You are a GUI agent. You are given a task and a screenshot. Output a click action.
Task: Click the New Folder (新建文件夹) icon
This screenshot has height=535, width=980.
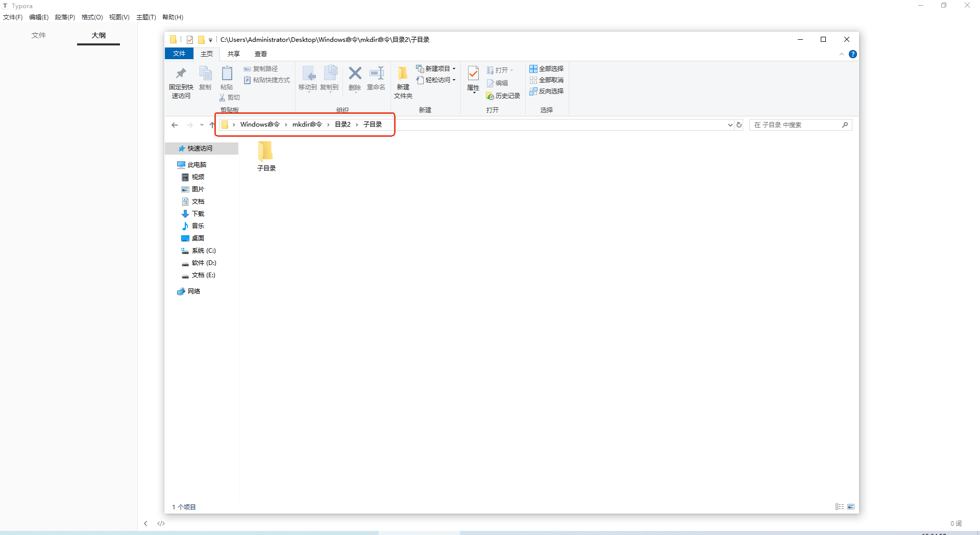tap(403, 75)
